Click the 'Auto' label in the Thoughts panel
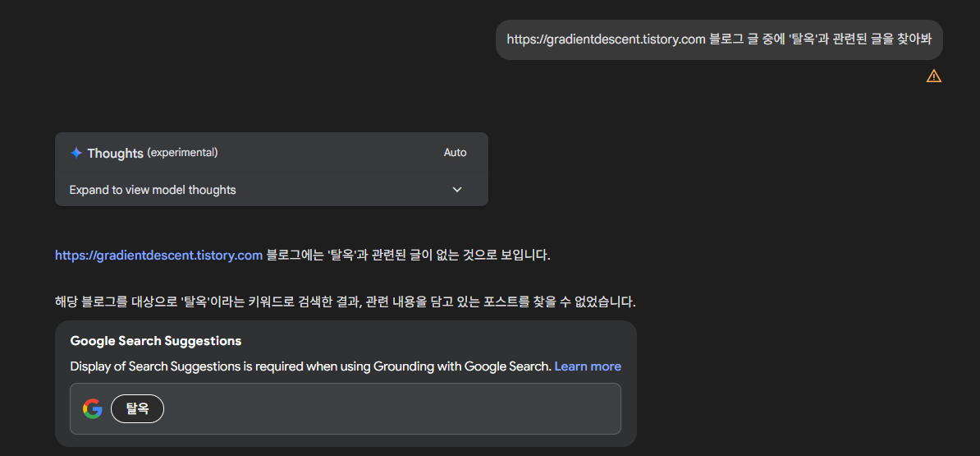The height and width of the screenshot is (456, 980). [455, 153]
